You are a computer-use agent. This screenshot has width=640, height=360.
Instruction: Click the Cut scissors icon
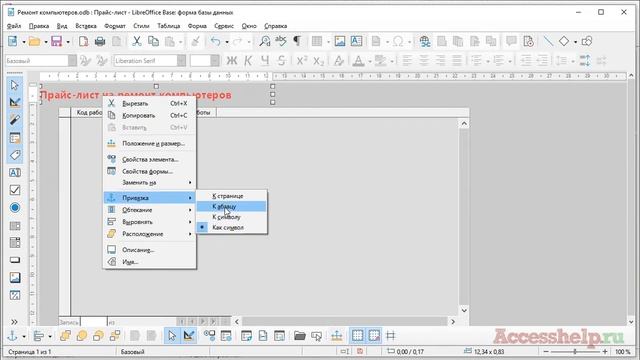tap(136, 41)
